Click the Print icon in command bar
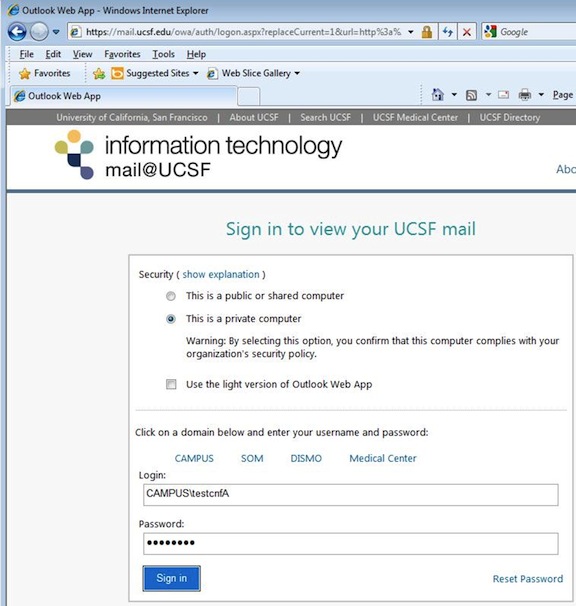Screen dimensions: 576x606 [525, 95]
